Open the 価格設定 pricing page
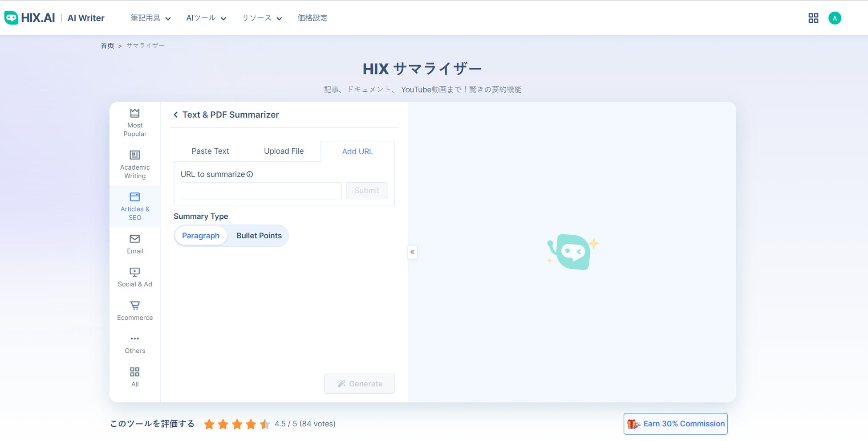Viewport: 868px width, 441px height. click(x=312, y=18)
